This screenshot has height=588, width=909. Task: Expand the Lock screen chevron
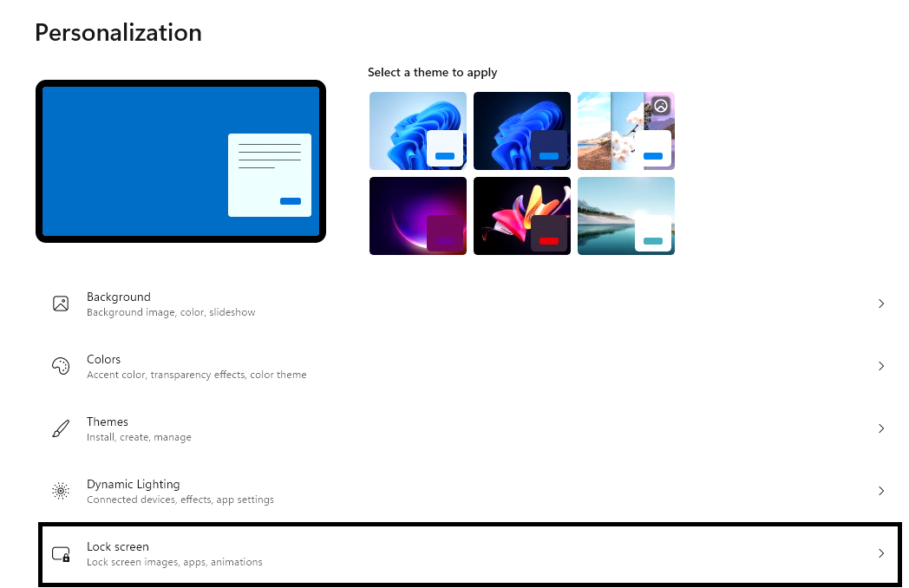pyautogui.click(x=880, y=553)
